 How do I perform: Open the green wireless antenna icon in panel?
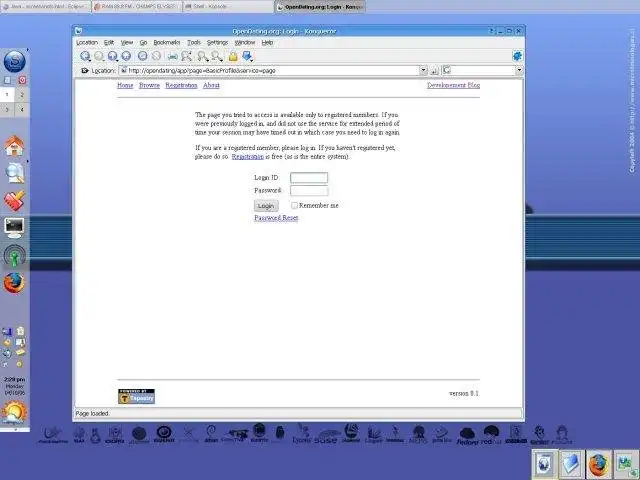14,256
